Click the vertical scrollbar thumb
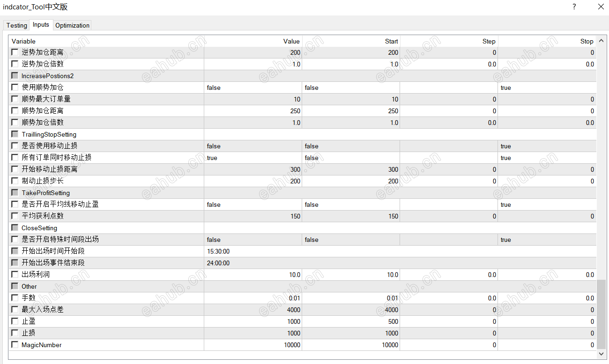The width and height of the screenshot is (609, 364). [x=601, y=314]
